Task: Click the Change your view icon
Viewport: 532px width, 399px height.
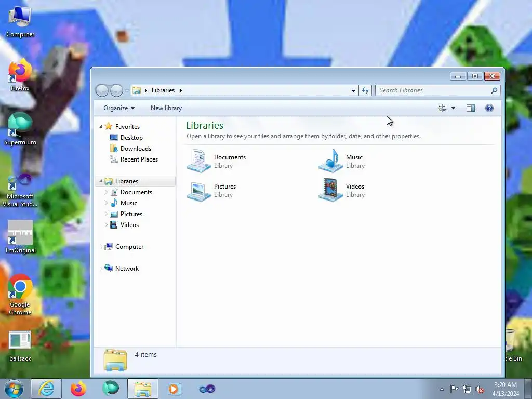Action: (x=442, y=108)
